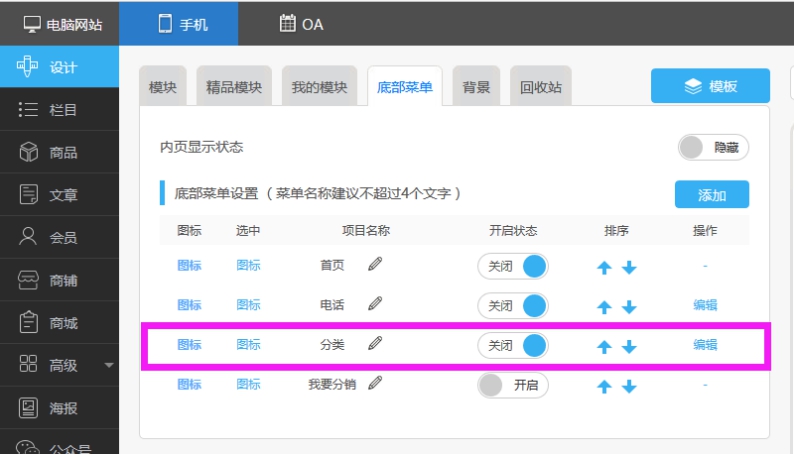Image resolution: width=794 pixels, height=455 pixels.
Task: Move 首页 row up with arrow
Action: (x=603, y=267)
